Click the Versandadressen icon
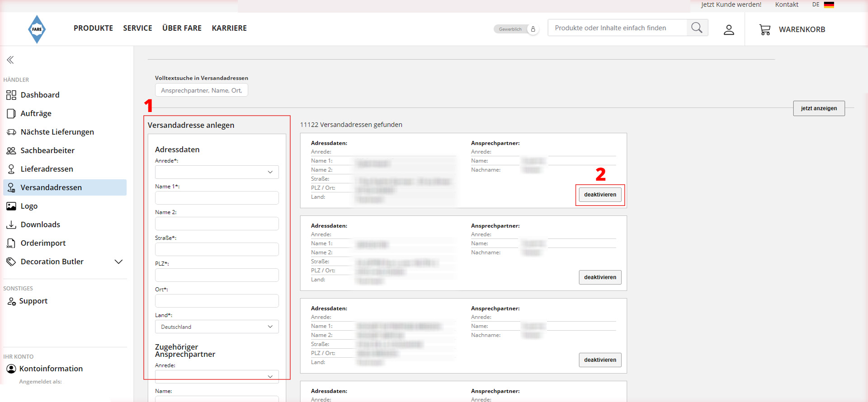Image resolution: width=868 pixels, height=402 pixels. [11, 187]
